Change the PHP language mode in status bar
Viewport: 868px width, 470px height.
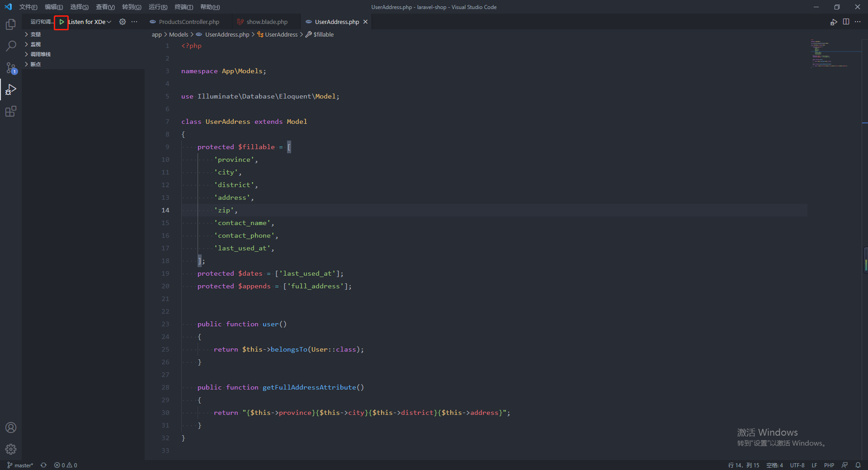point(829,465)
